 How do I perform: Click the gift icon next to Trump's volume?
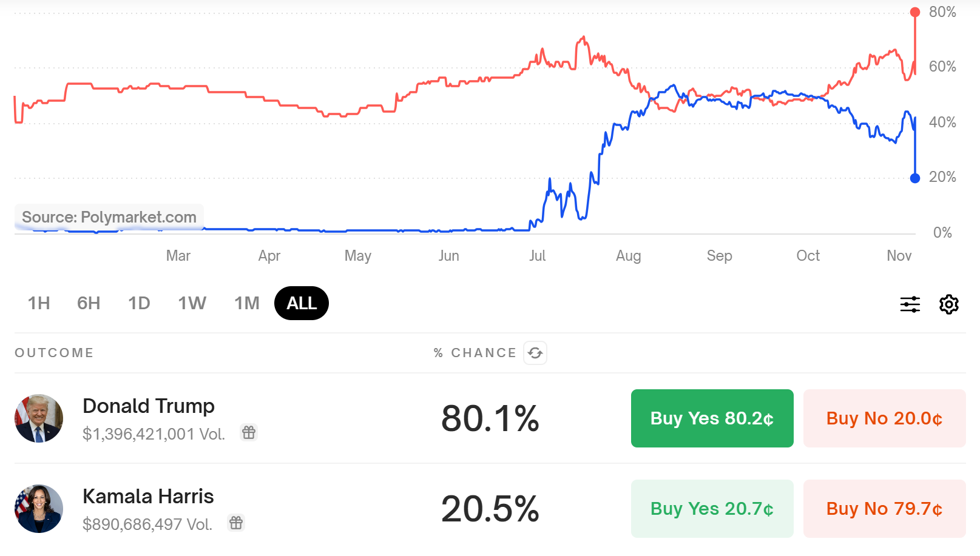click(x=249, y=433)
